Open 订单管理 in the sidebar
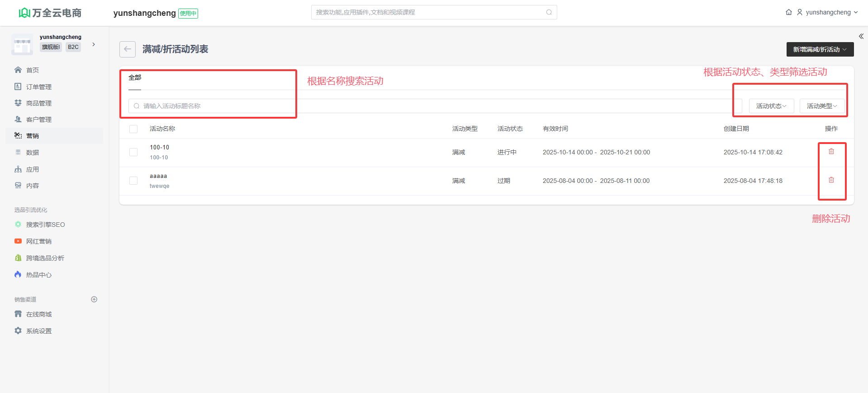 click(38, 87)
